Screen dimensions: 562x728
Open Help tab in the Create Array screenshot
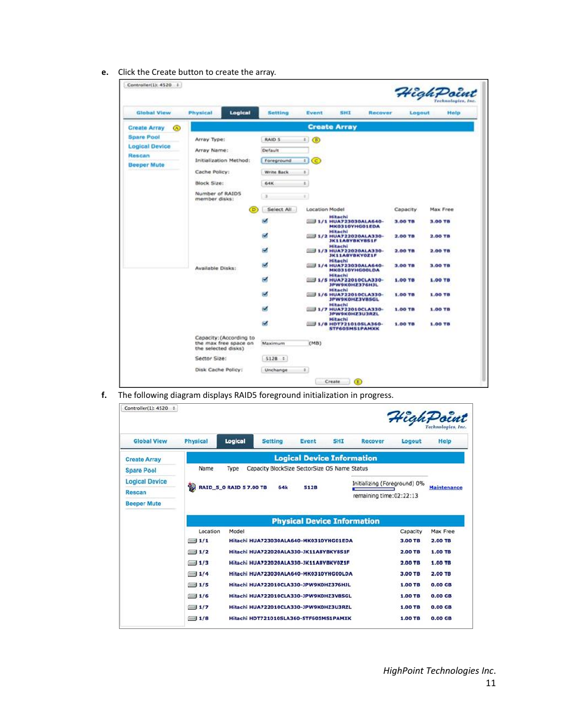tap(454, 113)
